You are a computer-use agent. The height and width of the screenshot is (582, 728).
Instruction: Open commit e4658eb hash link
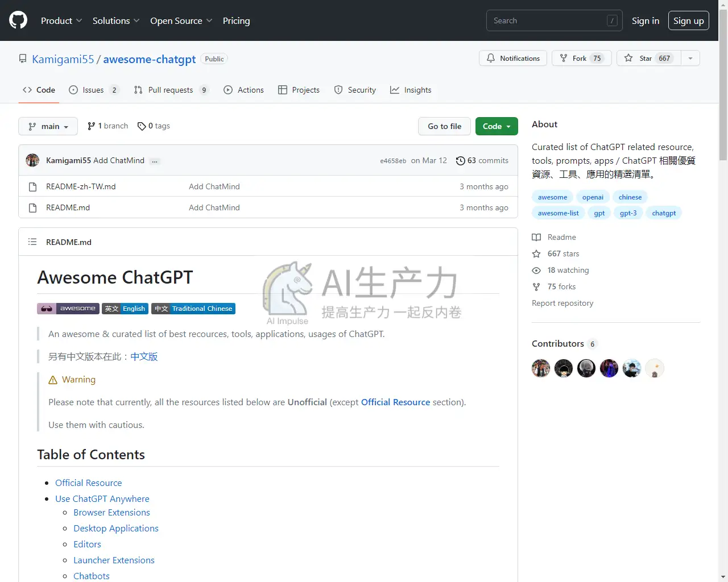tap(393, 161)
